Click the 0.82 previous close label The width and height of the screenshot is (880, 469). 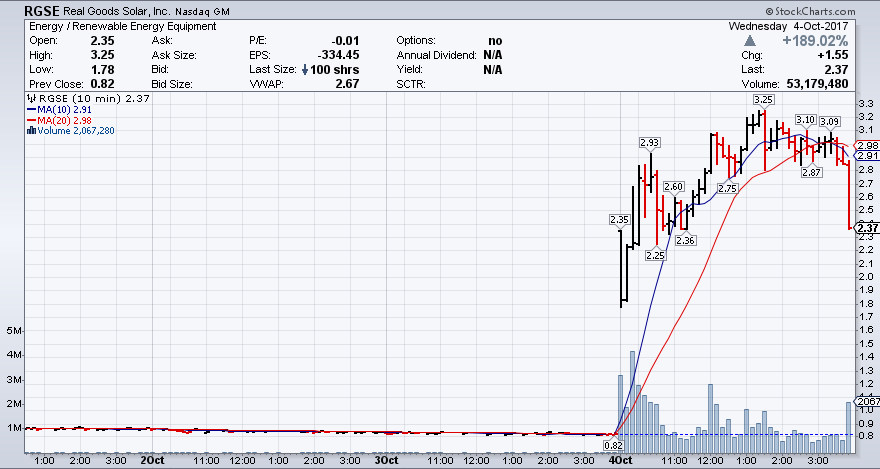[x=615, y=443]
